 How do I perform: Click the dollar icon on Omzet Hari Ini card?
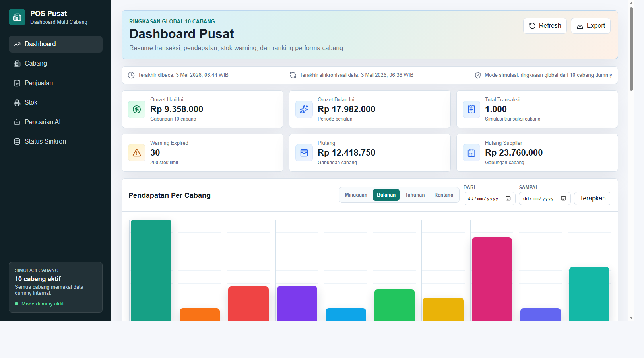137,109
